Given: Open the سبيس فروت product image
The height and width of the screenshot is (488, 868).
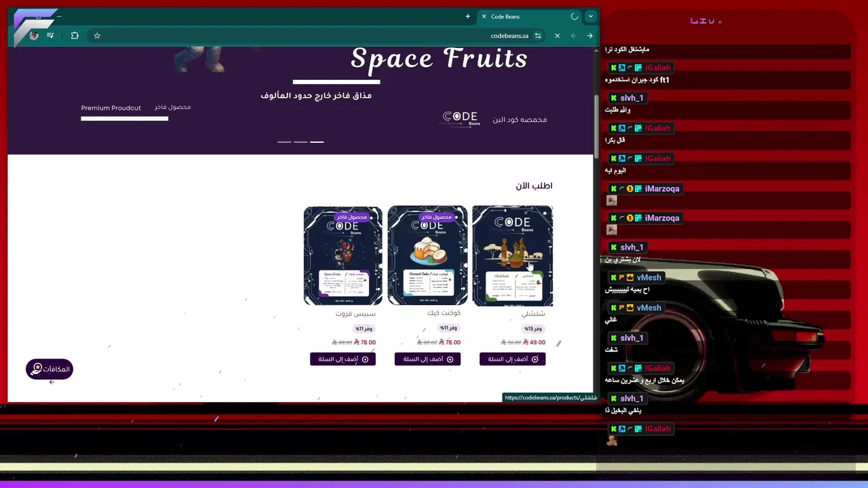Looking at the screenshot, I should coord(342,256).
